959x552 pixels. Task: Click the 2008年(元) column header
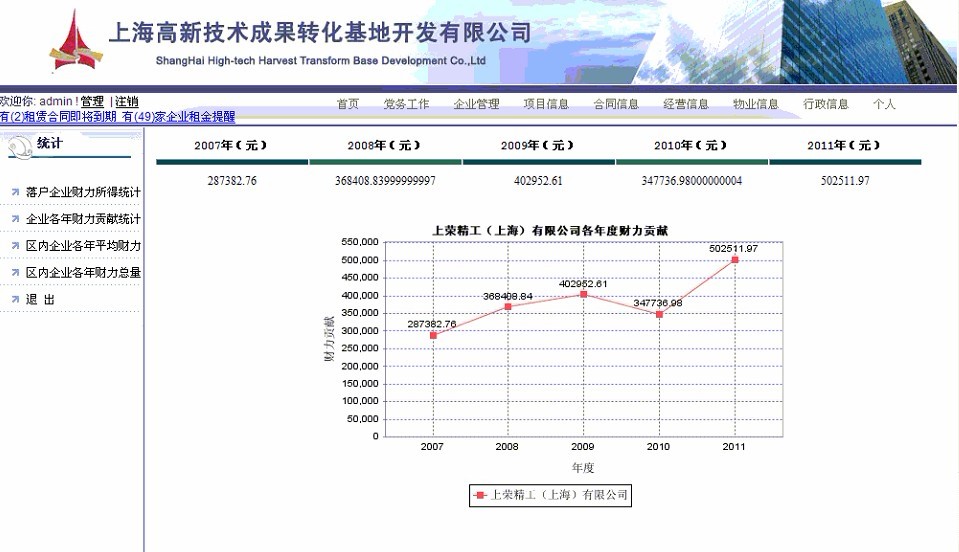coord(385,145)
